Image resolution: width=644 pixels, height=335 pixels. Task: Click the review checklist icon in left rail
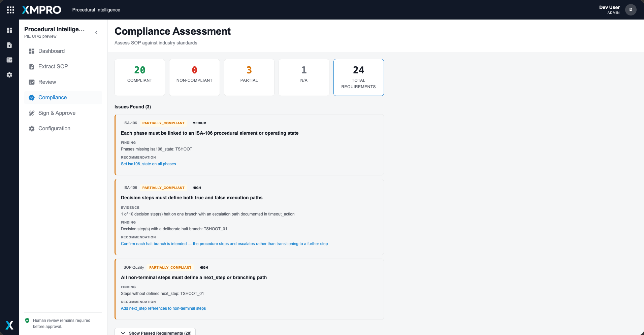point(9,60)
